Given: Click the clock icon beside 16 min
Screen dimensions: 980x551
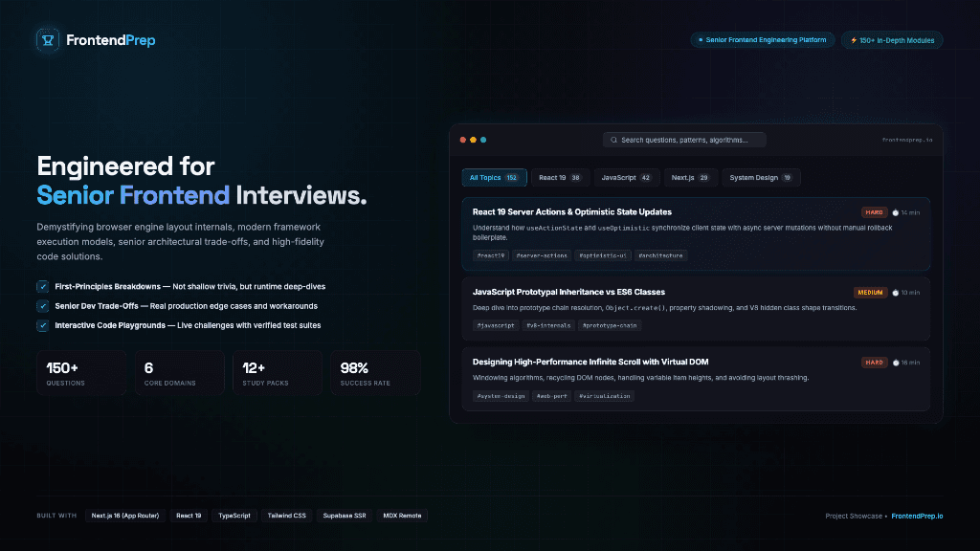Looking at the screenshot, I should click(895, 363).
